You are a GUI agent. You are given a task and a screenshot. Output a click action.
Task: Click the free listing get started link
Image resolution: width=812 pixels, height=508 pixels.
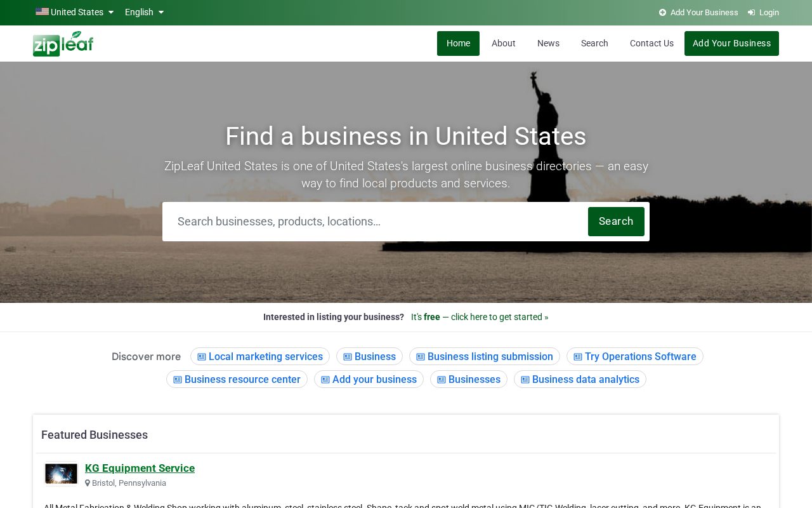click(480, 317)
